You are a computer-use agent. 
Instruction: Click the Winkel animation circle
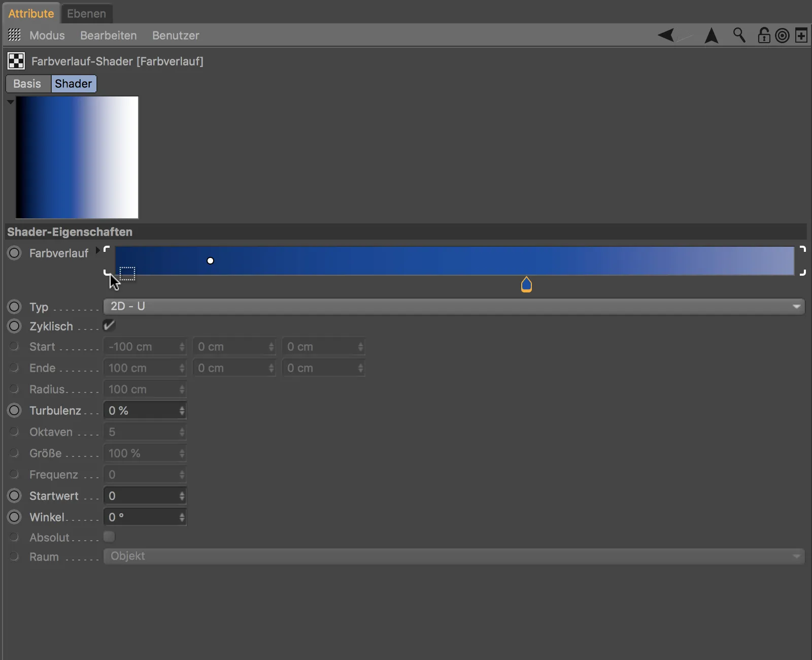coord(15,517)
